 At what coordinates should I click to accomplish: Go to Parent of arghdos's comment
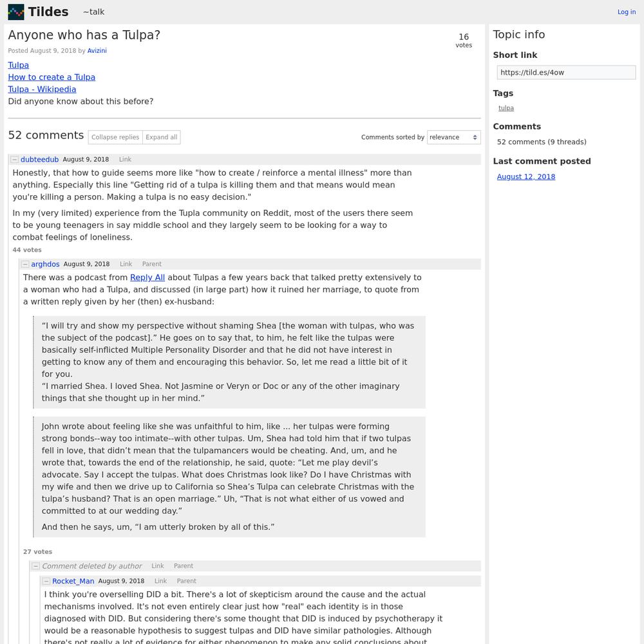pyautogui.click(x=152, y=264)
